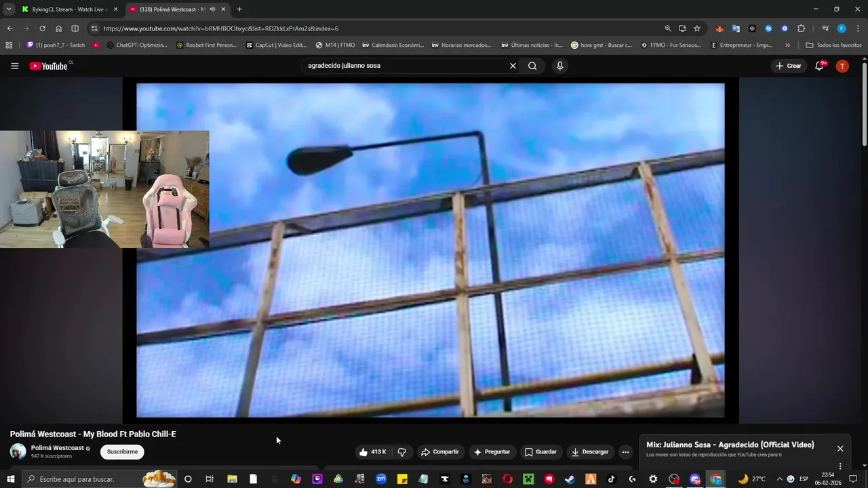View site information icon in address bar
The height and width of the screenshot is (488, 868).
coord(94,28)
